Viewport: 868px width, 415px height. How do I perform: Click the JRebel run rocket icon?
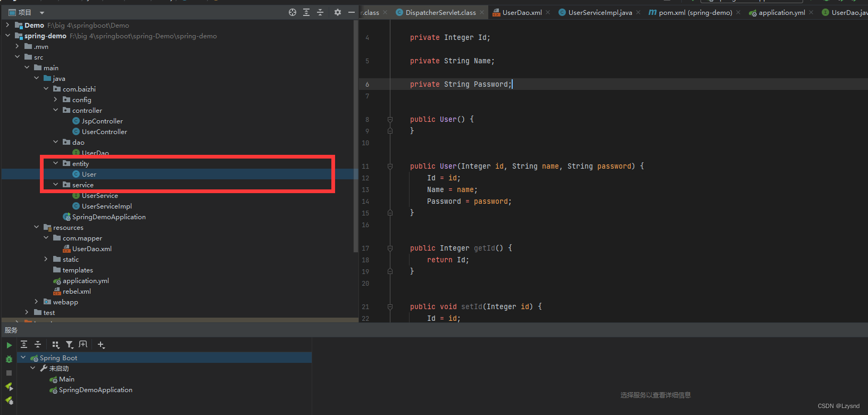coord(9,387)
